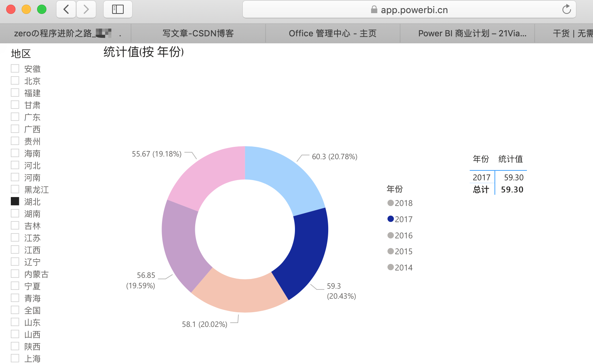Check the 安徽 region checkbox
The width and height of the screenshot is (593, 364).
click(15, 68)
